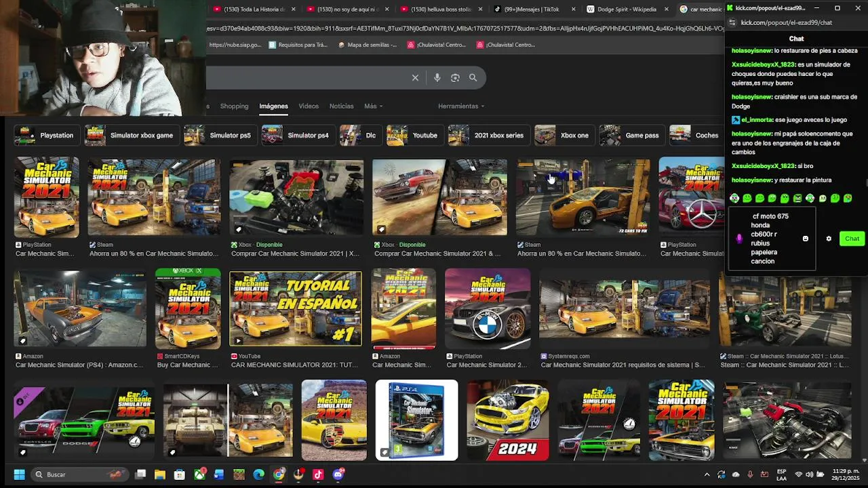Click the Kick chat message input field

(x=772, y=239)
